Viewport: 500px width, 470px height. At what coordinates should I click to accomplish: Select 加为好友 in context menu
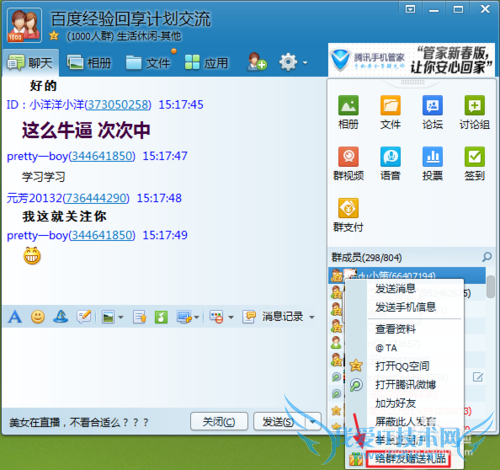pyautogui.click(x=395, y=403)
